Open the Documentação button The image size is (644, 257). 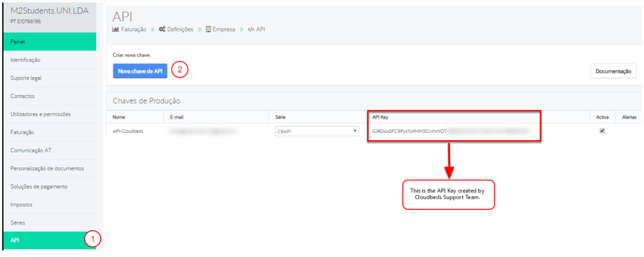(x=613, y=71)
